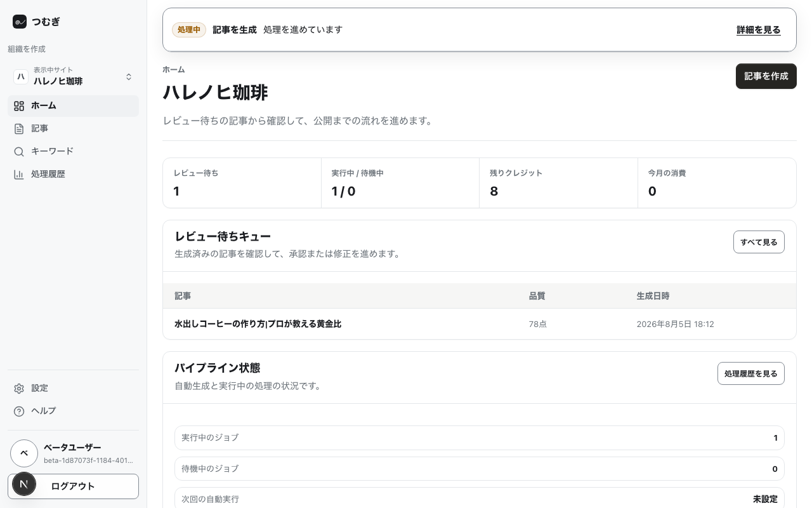The image size is (812, 508).
Task: Click the 記事 column header
Action: 183,296
